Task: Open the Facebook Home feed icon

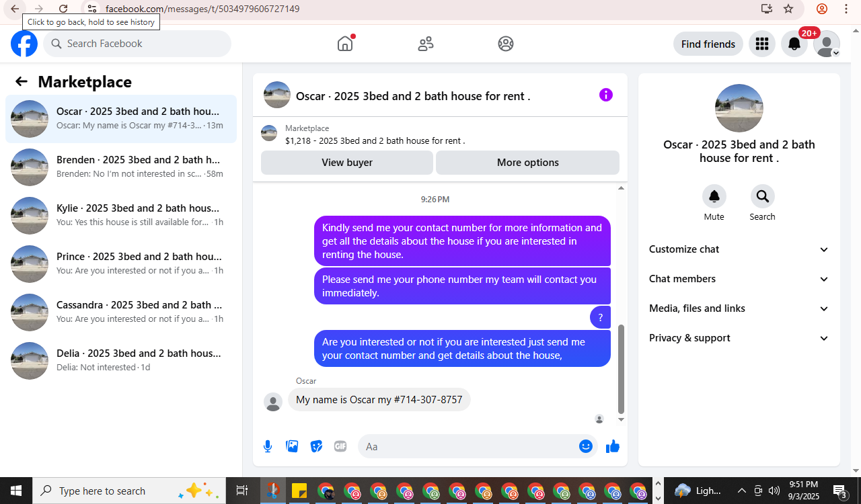Action: point(345,44)
